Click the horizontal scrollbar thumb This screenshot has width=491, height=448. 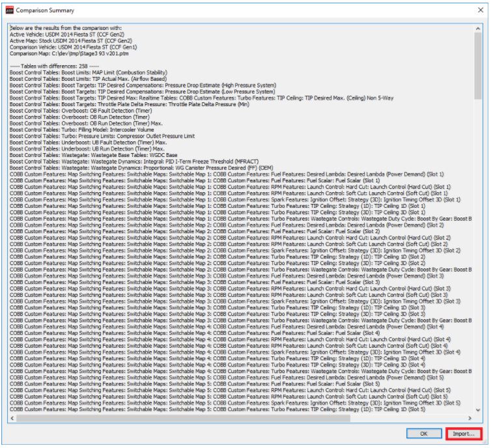[x=183, y=418]
